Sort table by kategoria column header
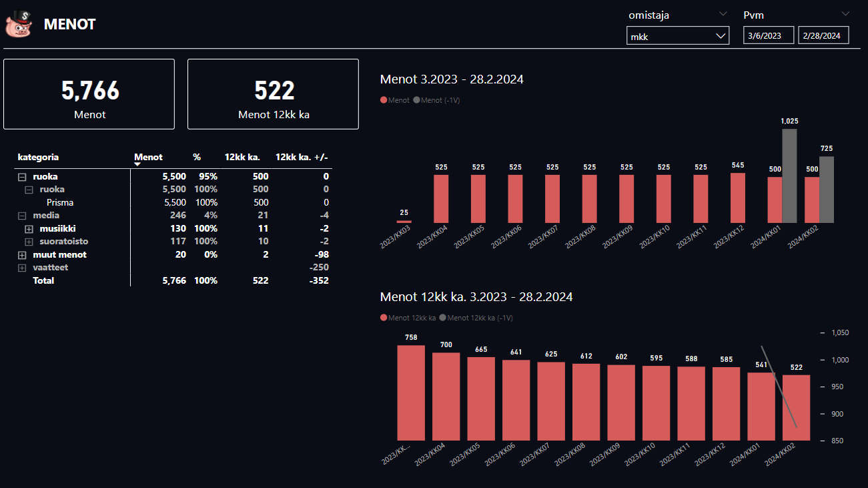This screenshot has width=868, height=488. point(38,158)
